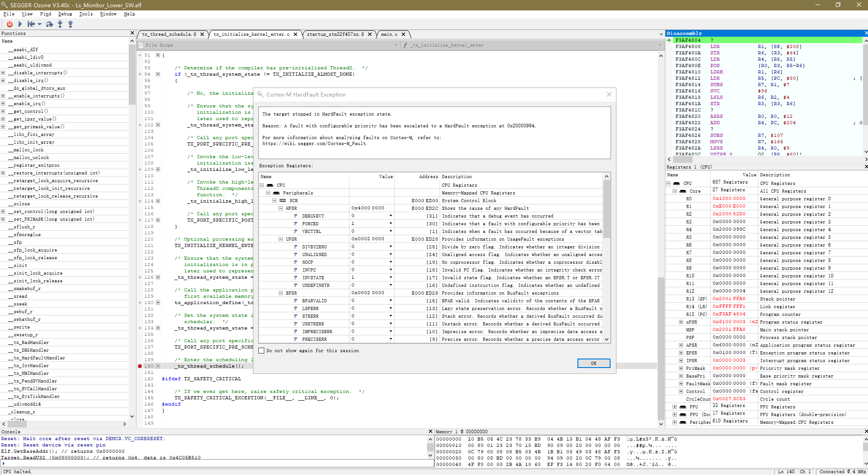The height and width of the screenshot is (475, 868).
Task: Open the Tools menu
Action: 86,14
